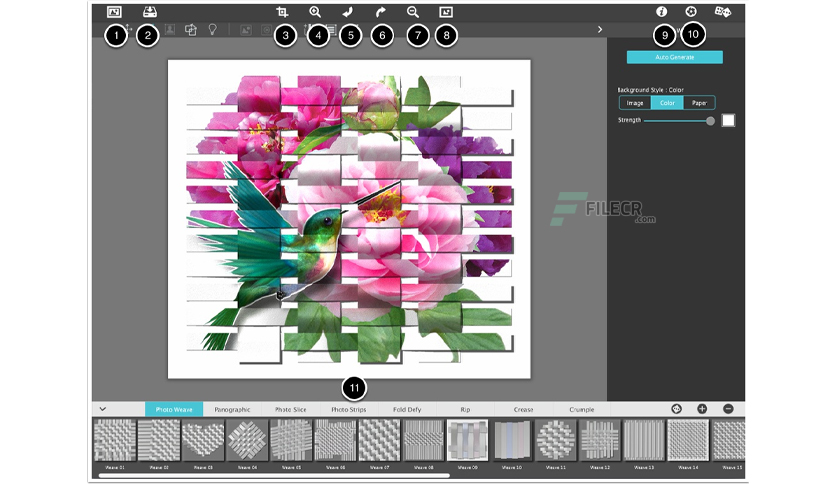Image resolution: width=836 pixels, height=484 pixels.
Task: Randomize effect with the dice icon
Action: click(722, 11)
